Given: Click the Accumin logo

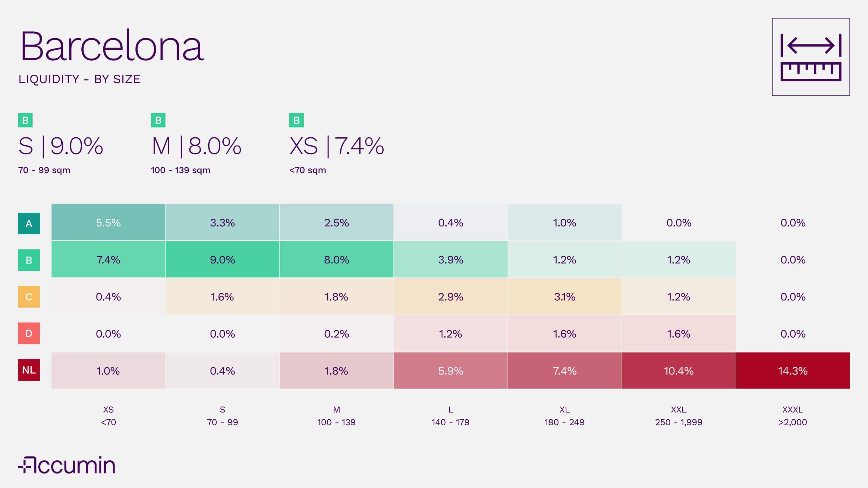Looking at the screenshot, I should click(67, 465).
